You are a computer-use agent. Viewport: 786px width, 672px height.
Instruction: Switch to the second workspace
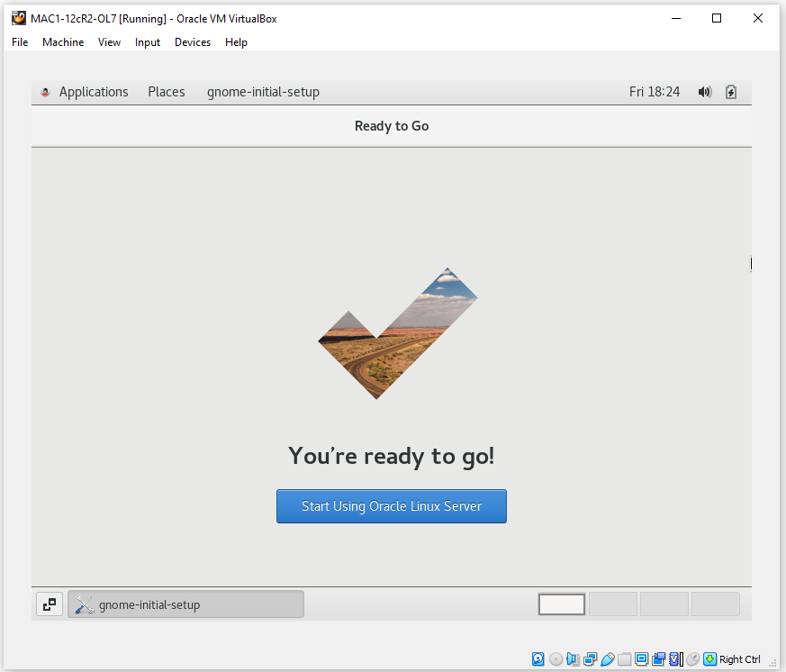coord(613,604)
